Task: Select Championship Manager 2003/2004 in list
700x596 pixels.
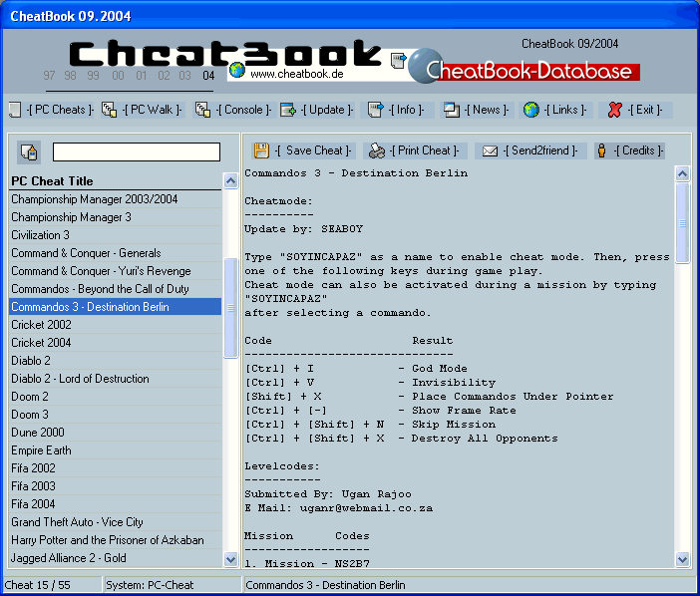Action: click(116, 199)
